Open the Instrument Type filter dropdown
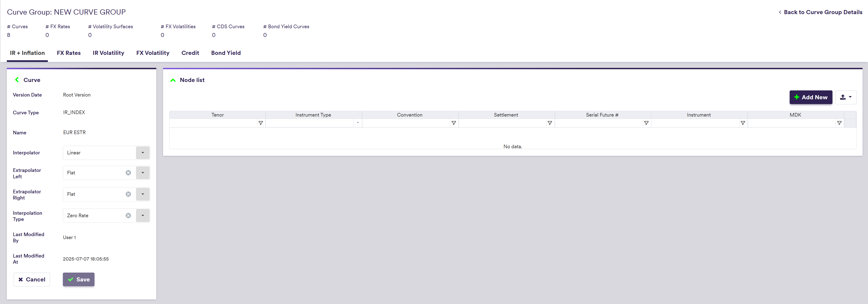 [358, 123]
